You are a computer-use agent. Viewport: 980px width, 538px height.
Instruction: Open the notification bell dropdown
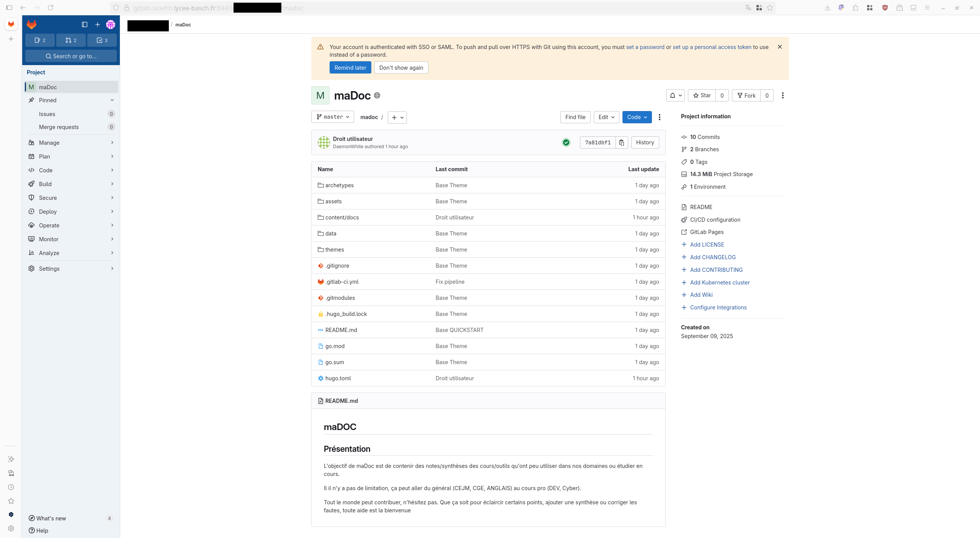click(x=675, y=95)
